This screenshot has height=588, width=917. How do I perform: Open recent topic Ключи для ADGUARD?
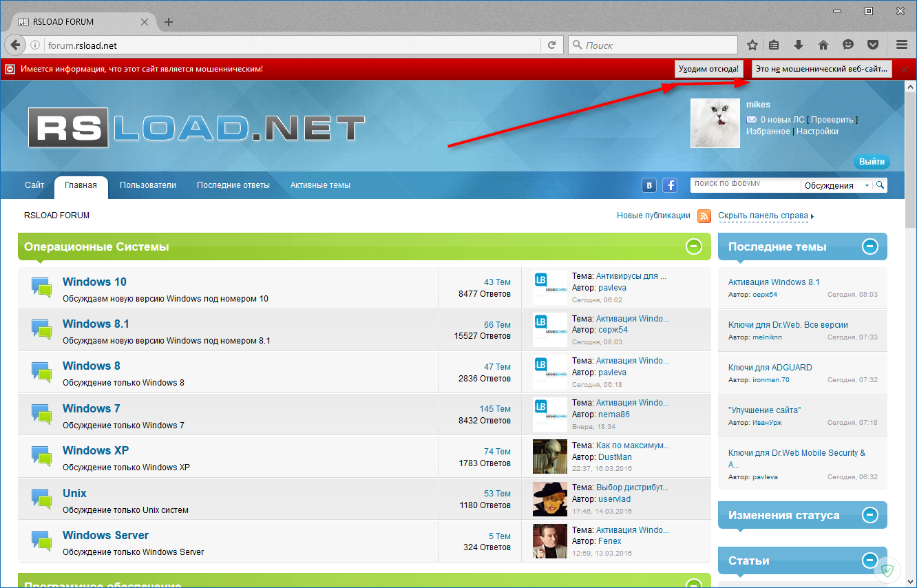(770, 368)
